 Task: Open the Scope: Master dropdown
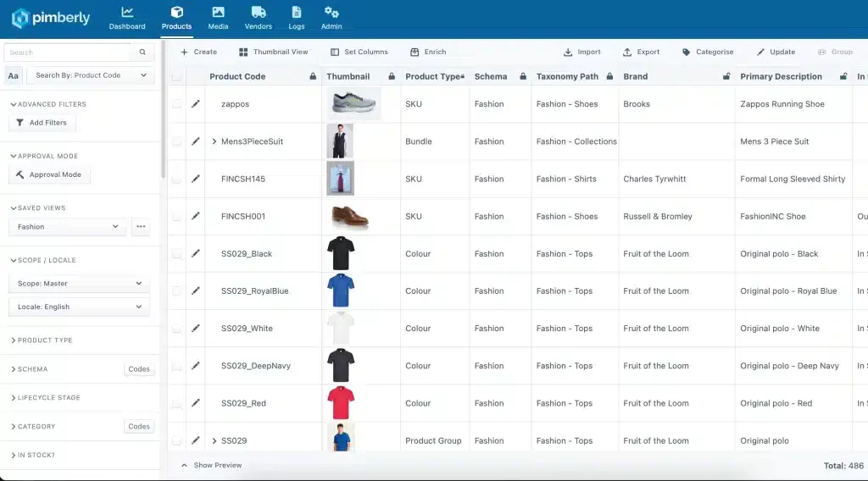click(79, 283)
